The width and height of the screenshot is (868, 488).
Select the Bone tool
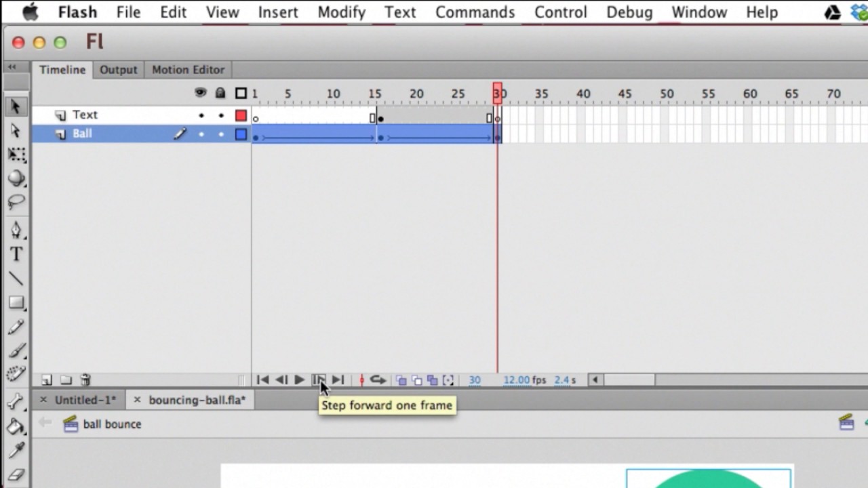coord(16,401)
